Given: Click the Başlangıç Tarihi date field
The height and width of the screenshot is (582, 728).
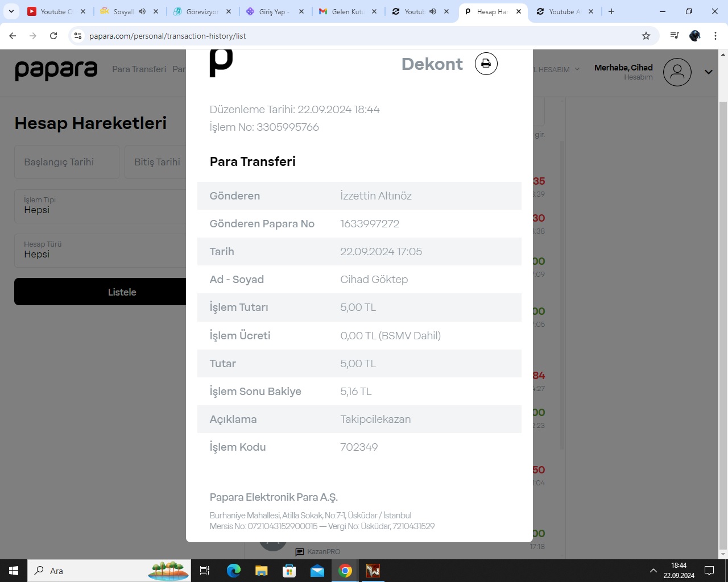Looking at the screenshot, I should (67, 162).
